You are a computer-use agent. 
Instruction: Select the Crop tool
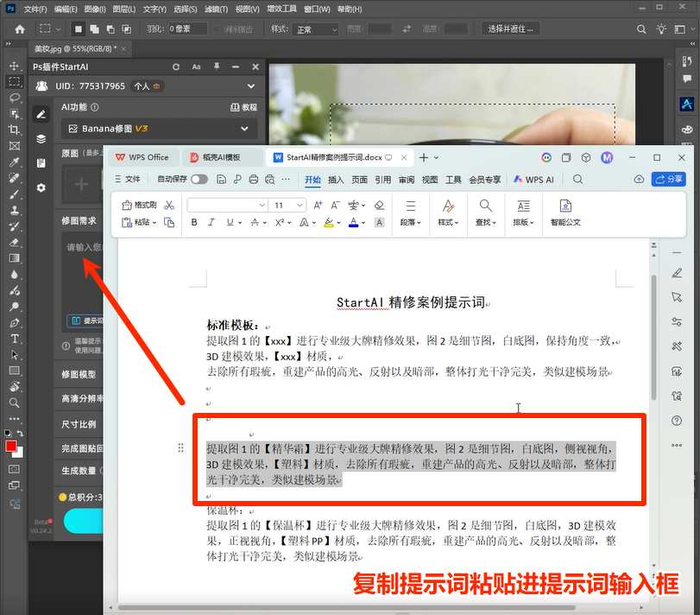tap(15, 130)
